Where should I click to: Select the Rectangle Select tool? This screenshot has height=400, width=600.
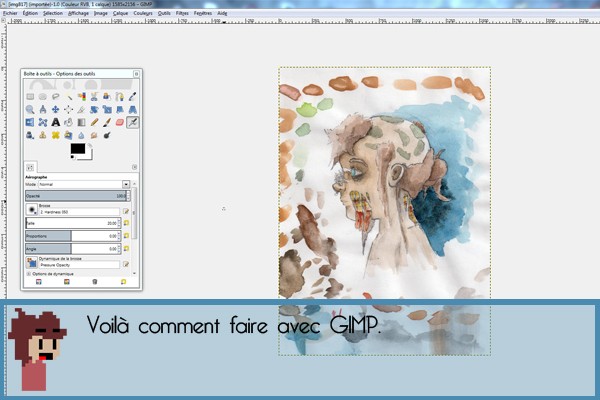tap(30, 97)
